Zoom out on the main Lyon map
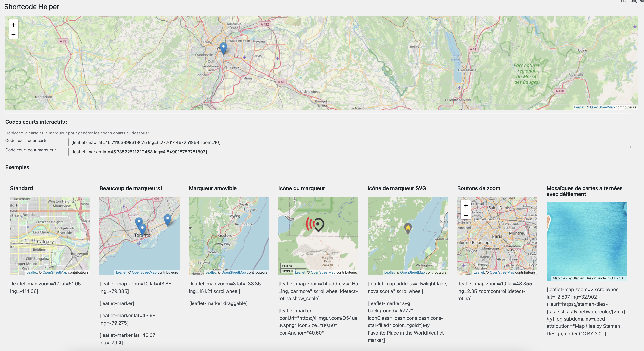 point(13,35)
